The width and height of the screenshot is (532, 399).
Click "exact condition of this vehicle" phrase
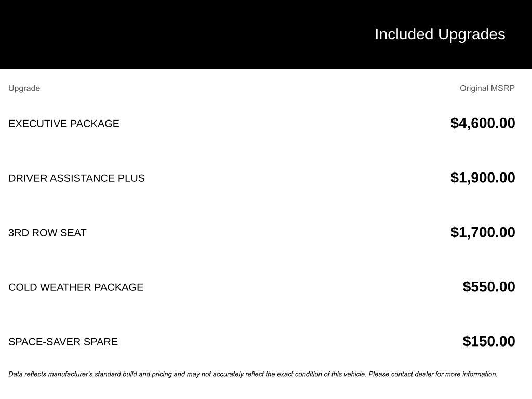[x=321, y=374]
